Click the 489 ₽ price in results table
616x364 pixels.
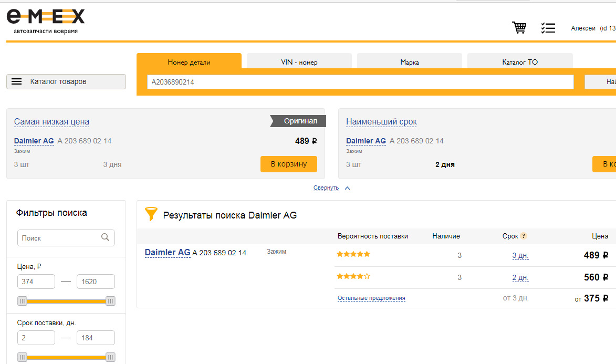pyautogui.click(x=596, y=255)
